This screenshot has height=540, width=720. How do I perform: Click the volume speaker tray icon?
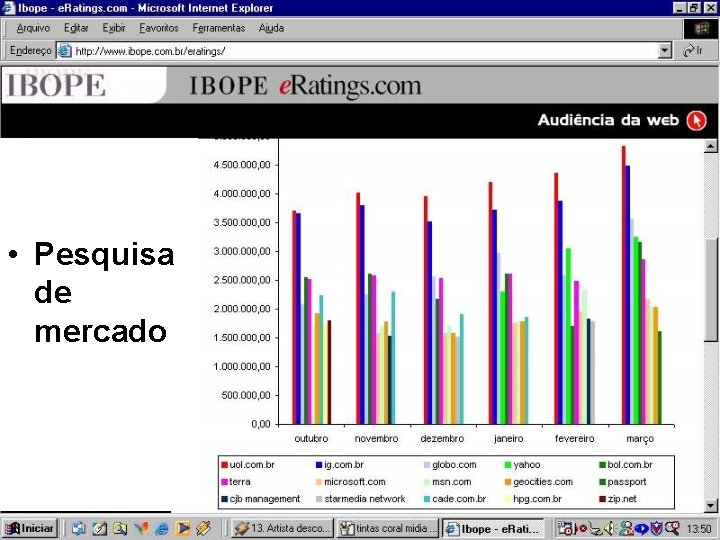[609, 529]
